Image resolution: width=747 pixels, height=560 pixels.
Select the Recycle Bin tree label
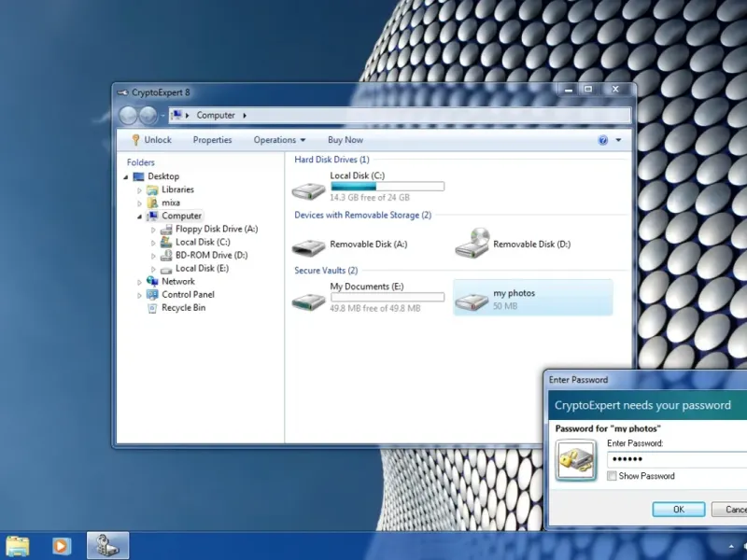(x=183, y=308)
